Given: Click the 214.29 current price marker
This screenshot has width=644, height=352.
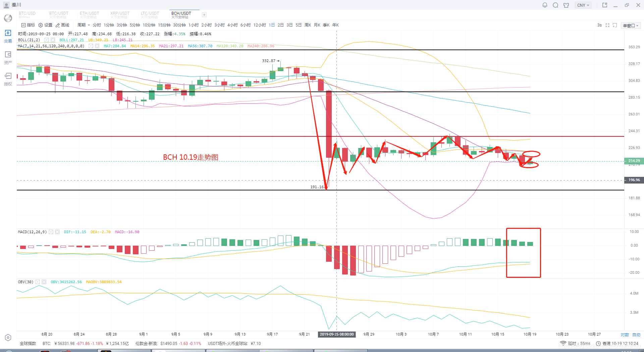Looking at the screenshot, I should tap(634, 161).
